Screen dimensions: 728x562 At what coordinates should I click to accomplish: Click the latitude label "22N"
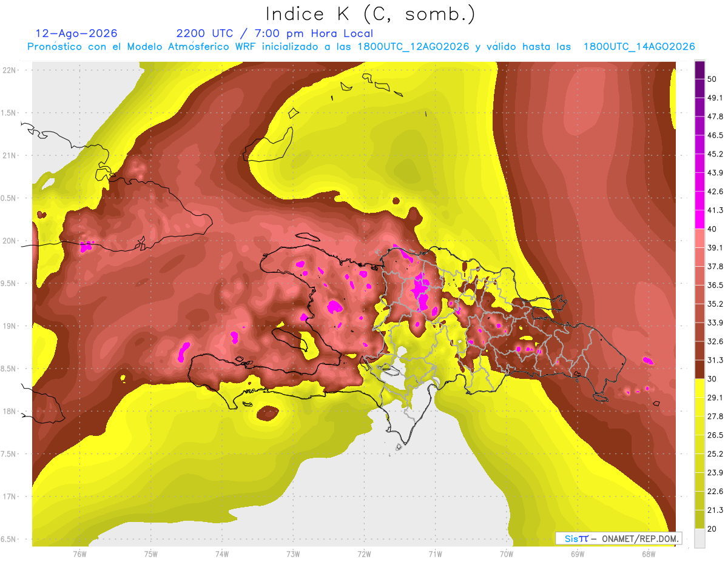[x=9, y=70]
